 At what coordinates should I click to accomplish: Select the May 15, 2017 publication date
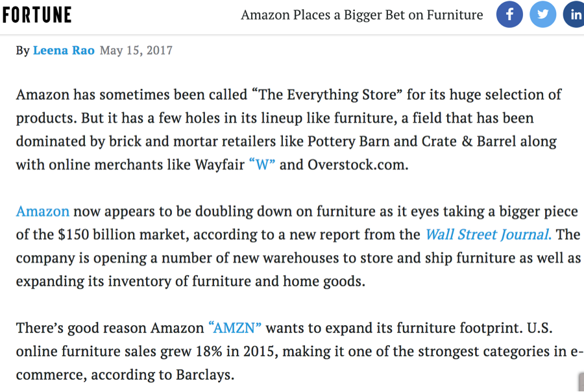click(x=136, y=50)
